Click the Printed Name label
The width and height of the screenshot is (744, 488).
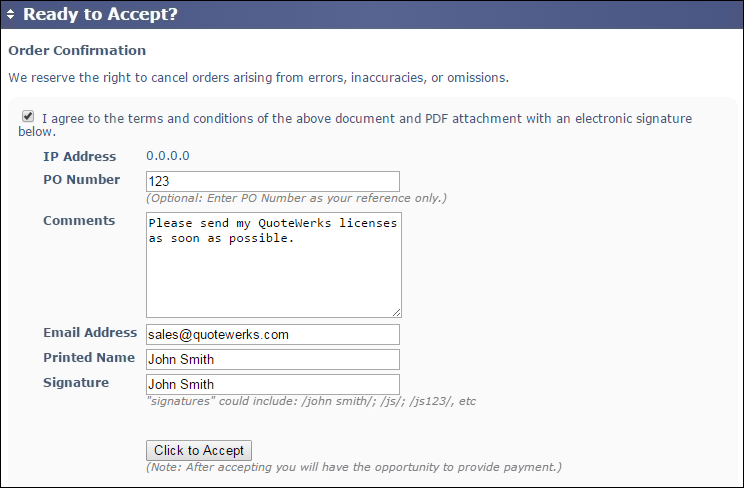89,358
